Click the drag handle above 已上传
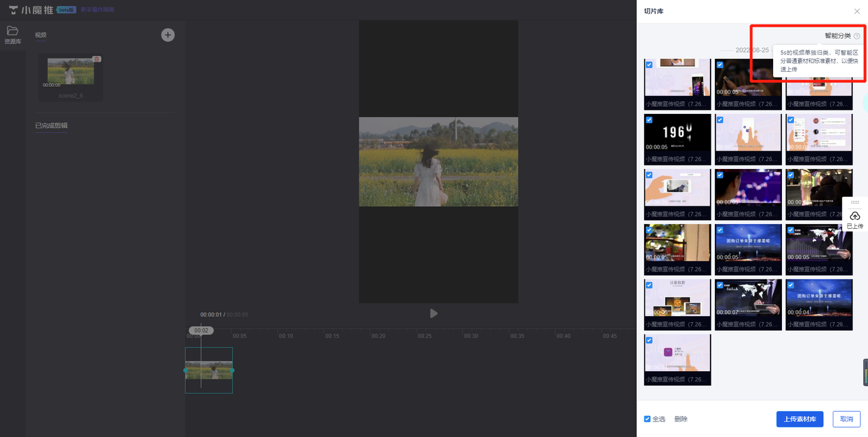This screenshot has width=868, height=437. (x=854, y=202)
